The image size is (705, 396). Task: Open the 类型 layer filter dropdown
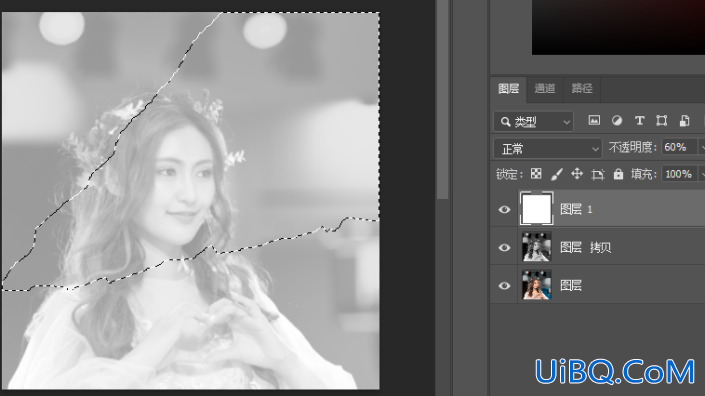[534, 121]
